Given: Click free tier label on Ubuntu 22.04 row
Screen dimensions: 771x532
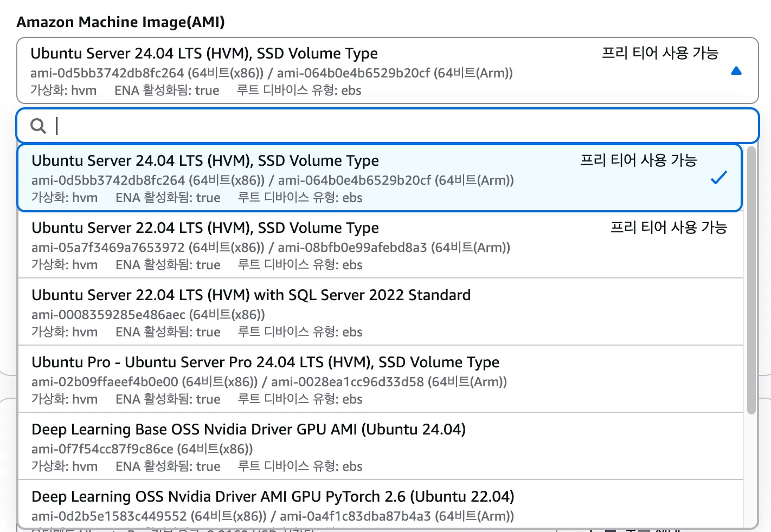Looking at the screenshot, I should [x=669, y=227].
